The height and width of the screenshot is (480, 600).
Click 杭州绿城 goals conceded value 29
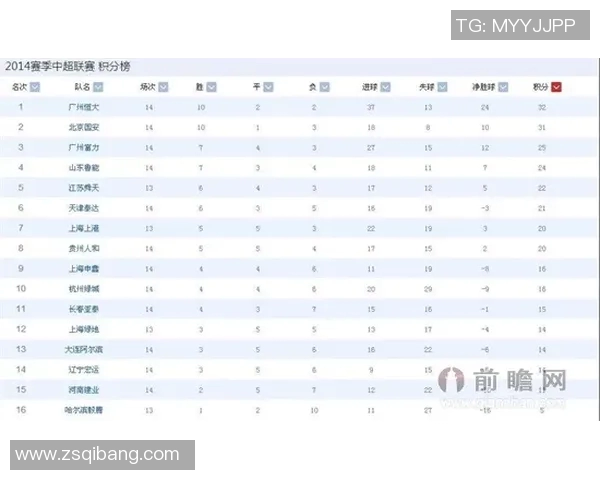click(x=428, y=289)
